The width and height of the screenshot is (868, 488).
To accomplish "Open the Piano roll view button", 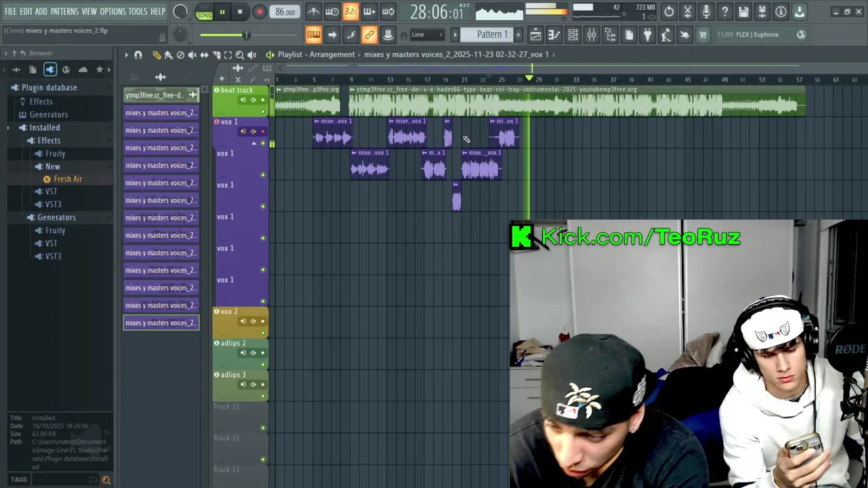I will (554, 35).
